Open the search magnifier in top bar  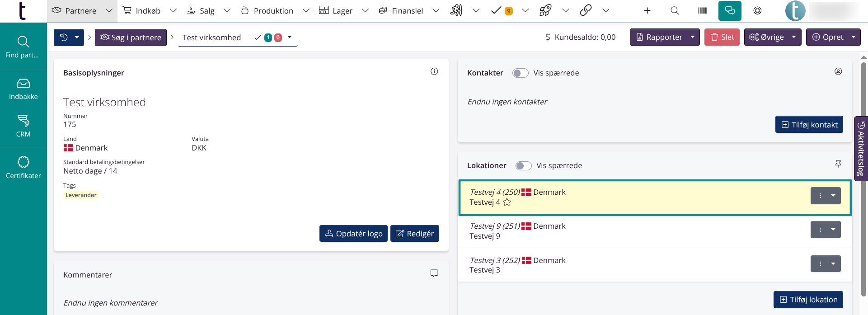(675, 11)
